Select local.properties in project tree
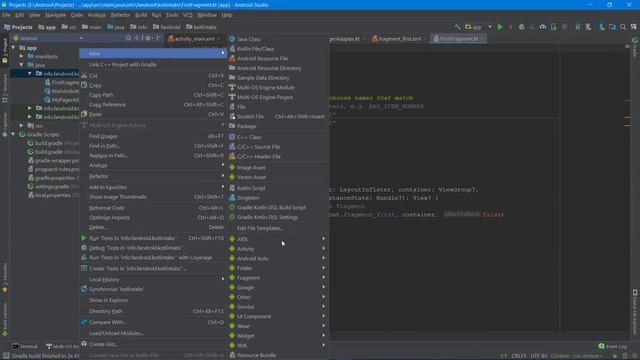Image resolution: width=640 pixels, height=360 pixels. click(x=53, y=195)
